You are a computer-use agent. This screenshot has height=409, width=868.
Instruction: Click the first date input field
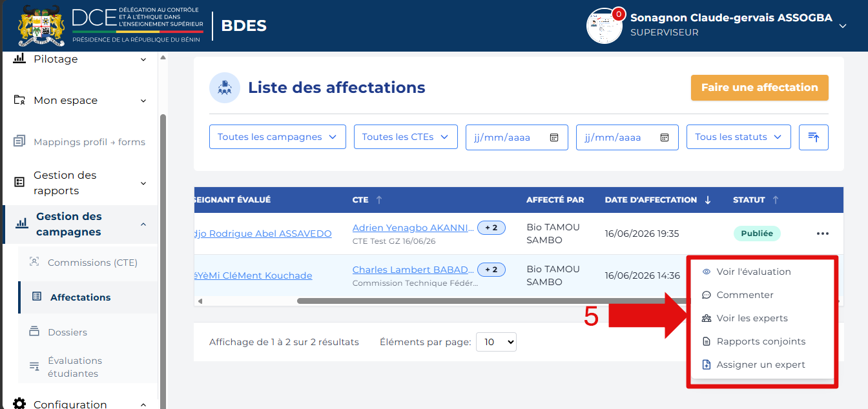coord(517,137)
